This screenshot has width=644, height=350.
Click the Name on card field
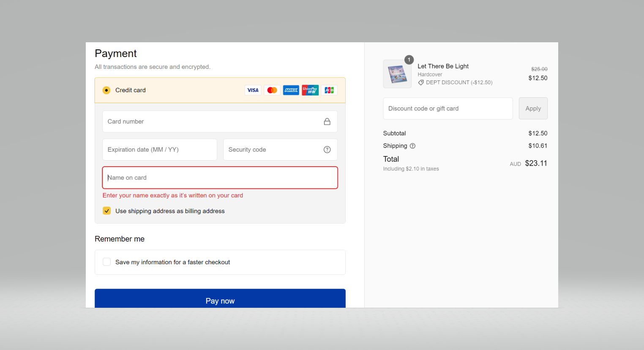[x=220, y=178]
